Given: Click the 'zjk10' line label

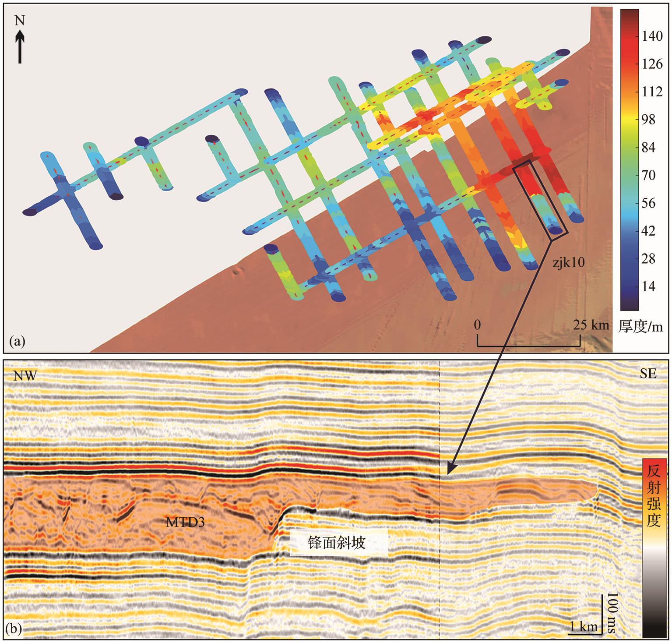Looking at the screenshot, I should coord(568,264).
